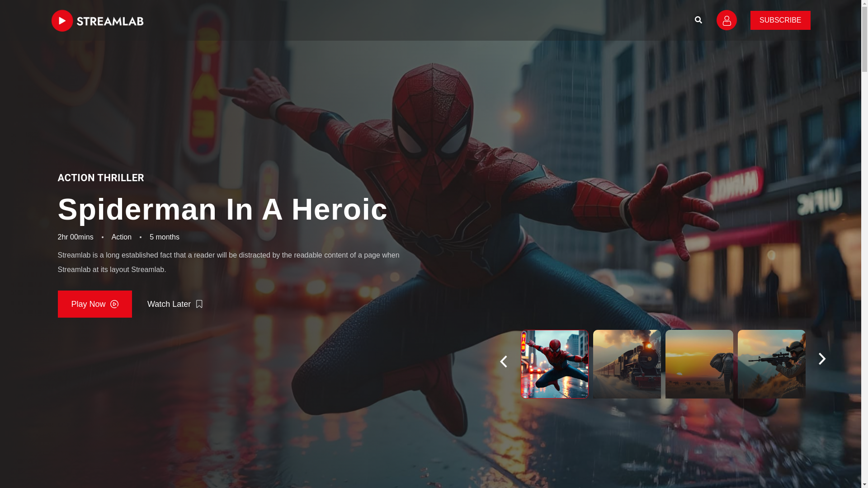Go to next slide with right chevron

pyautogui.click(x=822, y=359)
